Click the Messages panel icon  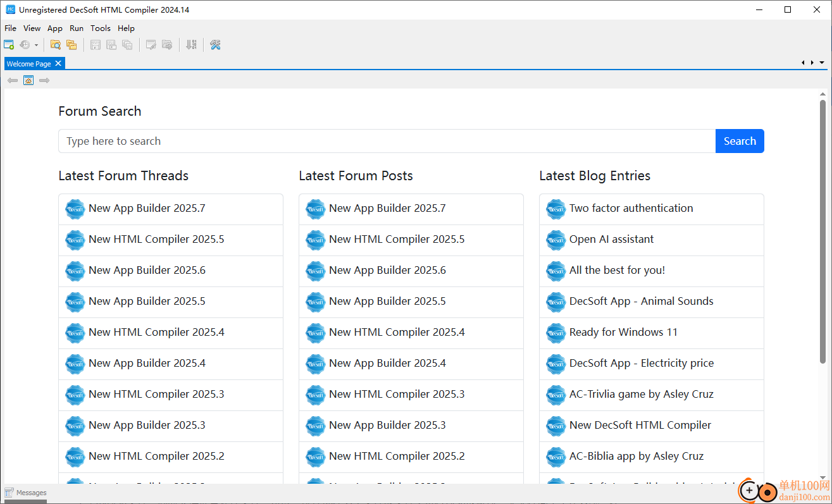pyautogui.click(x=9, y=493)
